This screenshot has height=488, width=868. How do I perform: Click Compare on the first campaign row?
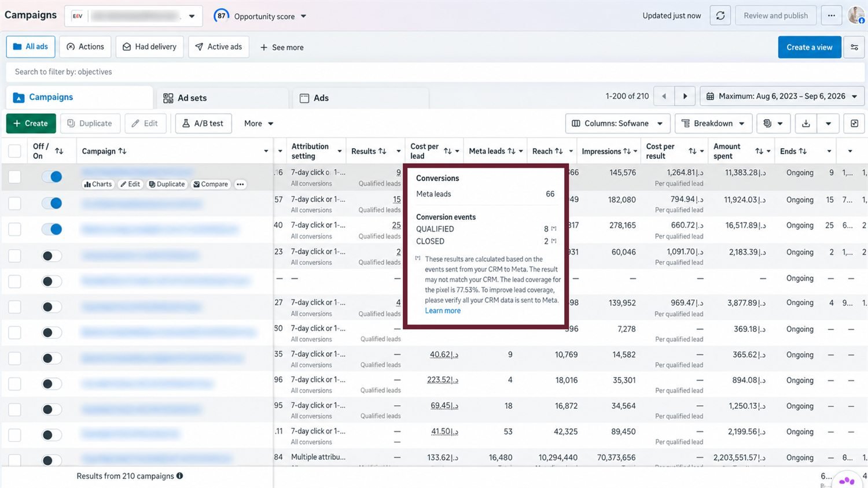click(211, 184)
